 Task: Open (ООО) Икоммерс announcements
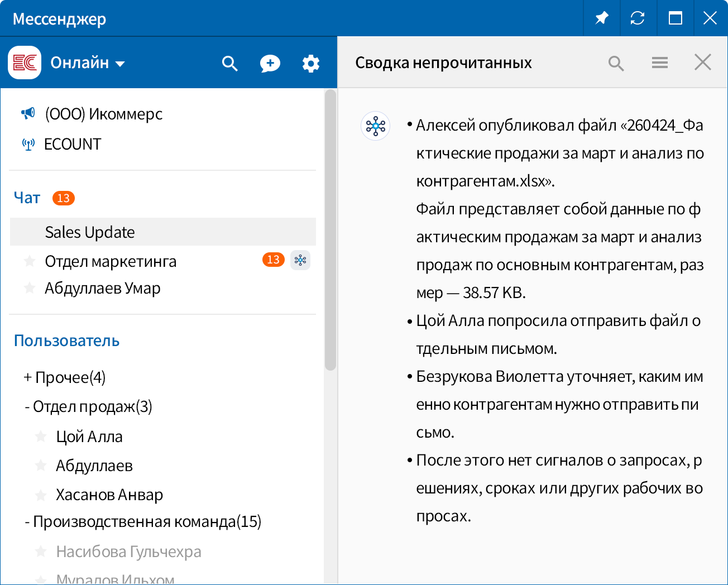pyautogui.click(x=104, y=114)
